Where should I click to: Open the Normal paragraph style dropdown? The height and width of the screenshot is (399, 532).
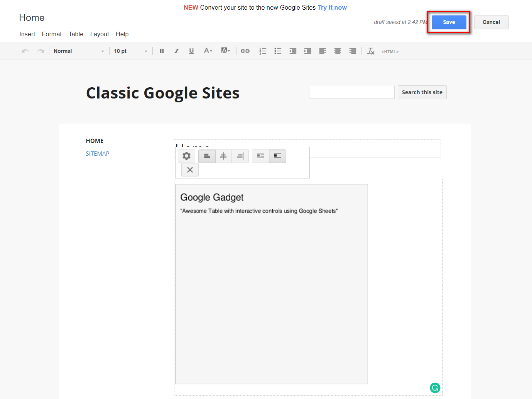pos(79,51)
